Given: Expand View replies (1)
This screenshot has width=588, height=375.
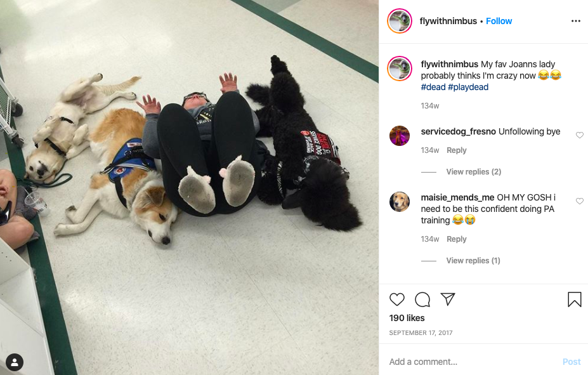Looking at the screenshot, I should 473,261.
